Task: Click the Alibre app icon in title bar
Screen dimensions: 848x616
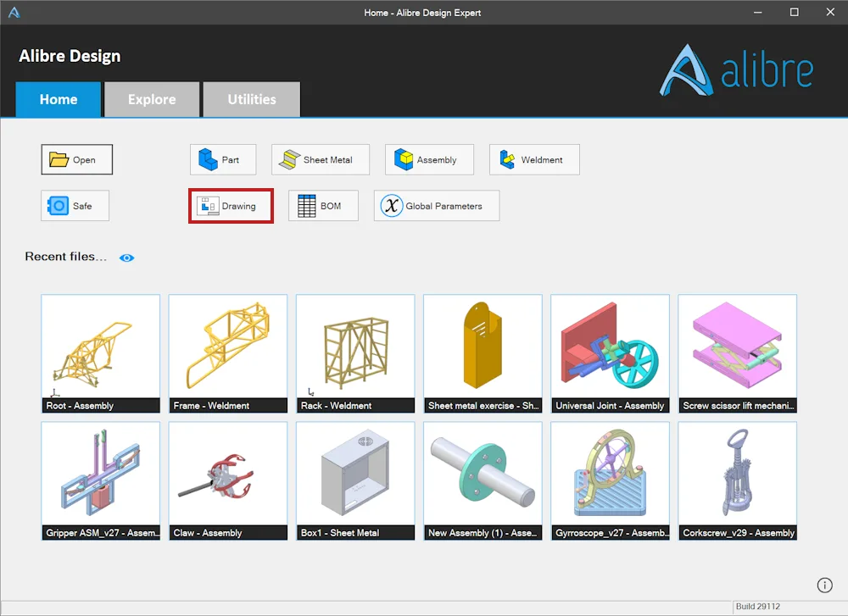Action: (14, 12)
